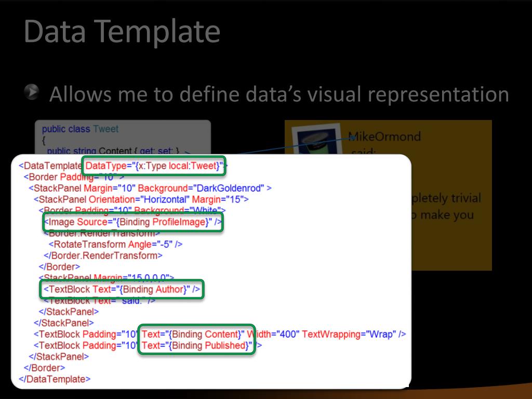Click the Text="{Binding Published}" attribute
This screenshot has width=532, height=399.
pyautogui.click(x=197, y=345)
